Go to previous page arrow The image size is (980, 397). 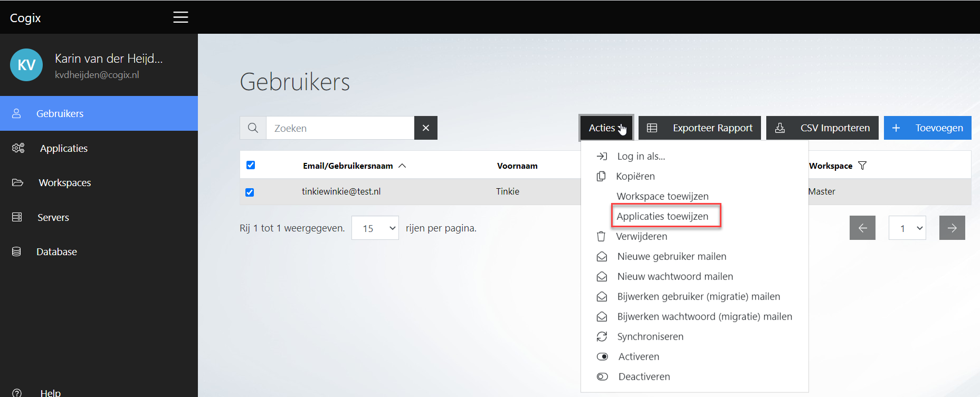[x=862, y=228]
